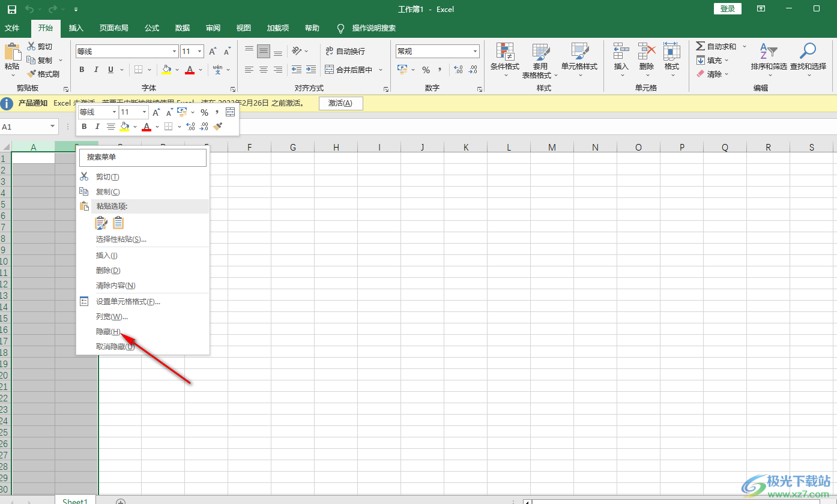
Task: Click the accounting number format icon in ribbon
Action: [x=402, y=70]
